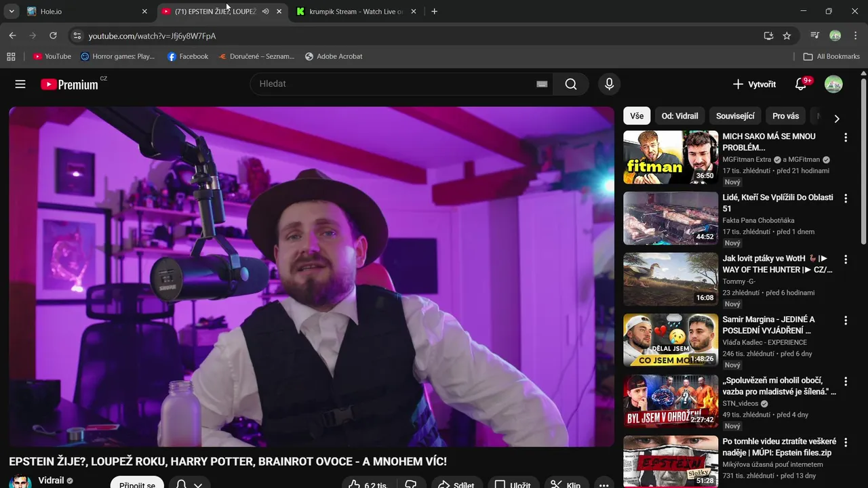Reload the page with refresh icon

[53, 35]
